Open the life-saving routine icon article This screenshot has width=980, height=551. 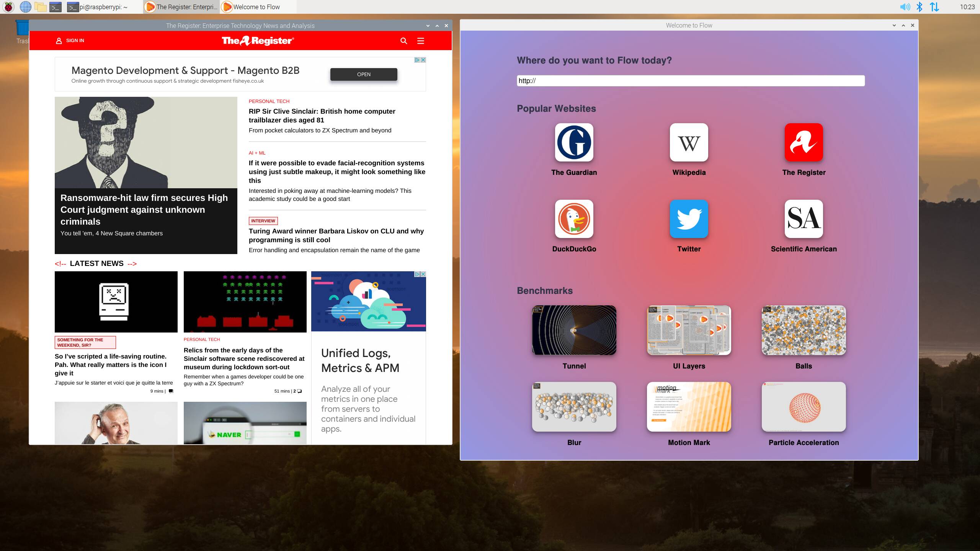click(111, 365)
